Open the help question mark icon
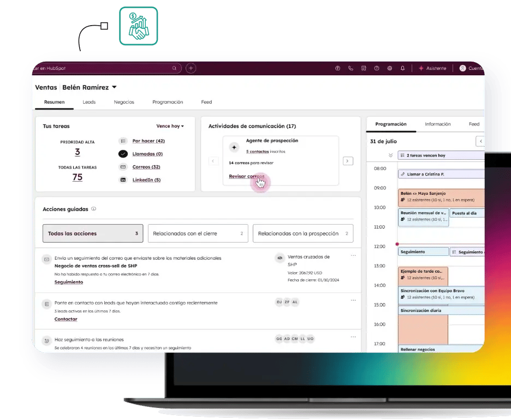 [377, 68]
